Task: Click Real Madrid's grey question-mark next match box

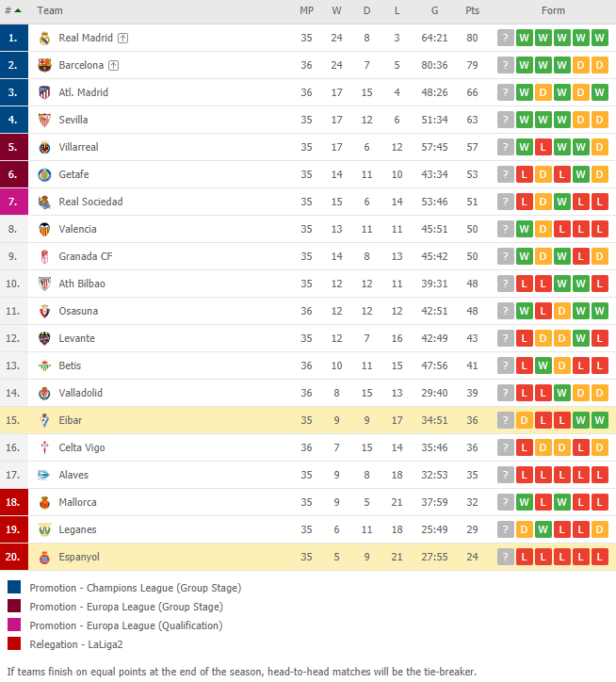Action: 506,39
